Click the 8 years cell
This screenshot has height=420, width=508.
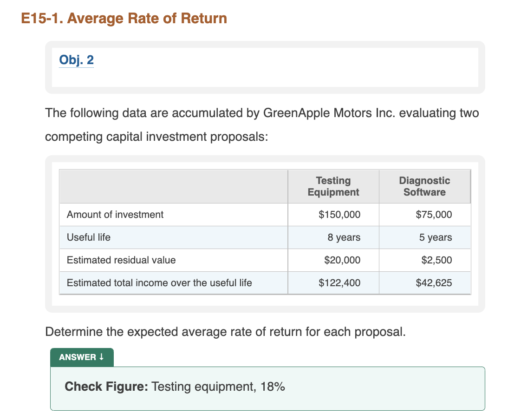pyautogui.click(x=344, y=237)
